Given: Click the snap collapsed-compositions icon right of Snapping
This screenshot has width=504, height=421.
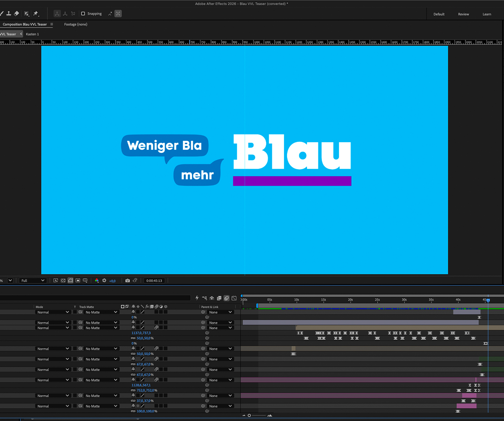Looking at the screenshot, I should point(118,14).
